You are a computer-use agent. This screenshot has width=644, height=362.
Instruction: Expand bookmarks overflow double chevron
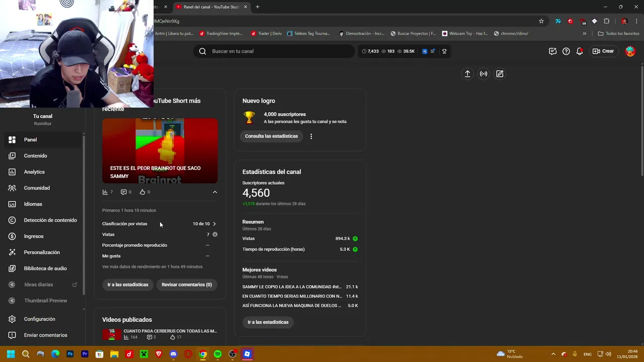click(x=584, y=34)
